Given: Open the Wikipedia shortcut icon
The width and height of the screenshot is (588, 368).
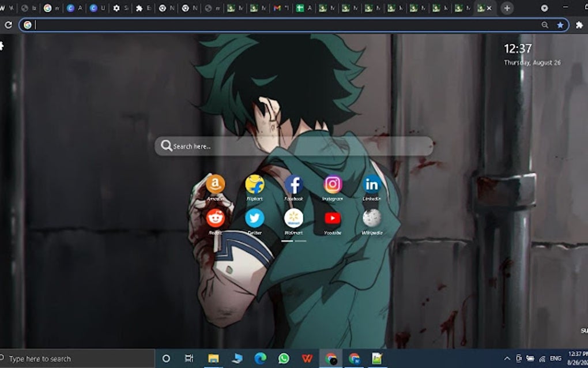Looking at the screenshot, I should (x=372, y=219).
